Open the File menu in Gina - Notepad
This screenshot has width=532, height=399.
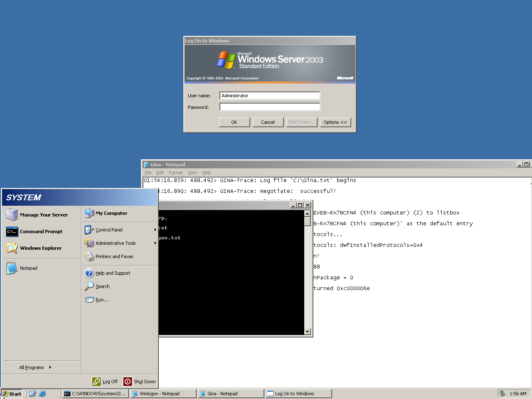click(x=148, y=172)
